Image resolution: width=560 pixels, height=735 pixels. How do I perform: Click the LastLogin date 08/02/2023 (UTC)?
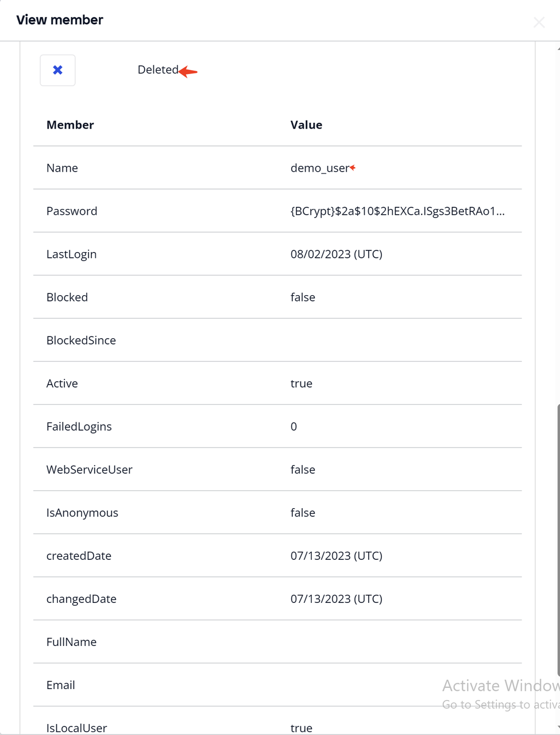tap(337, 254)
